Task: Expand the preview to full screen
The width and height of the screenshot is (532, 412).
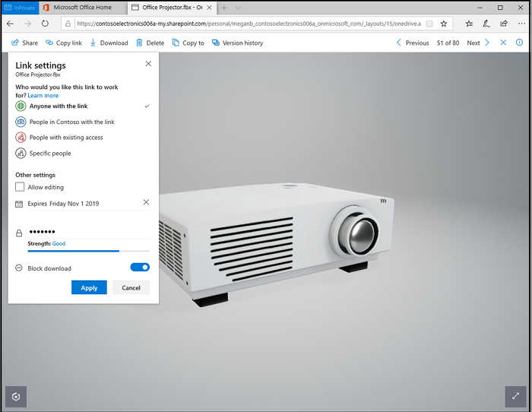Action: click(x=515, y=396)
